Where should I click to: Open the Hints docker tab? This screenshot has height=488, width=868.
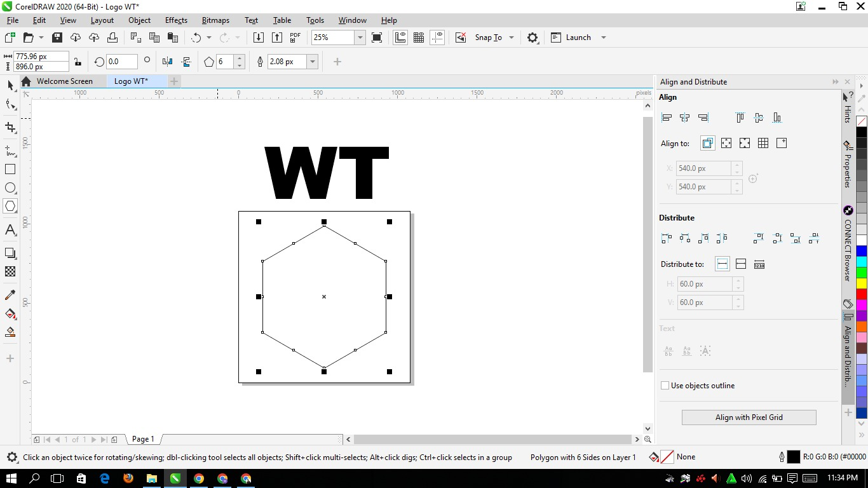click(848, 107)
